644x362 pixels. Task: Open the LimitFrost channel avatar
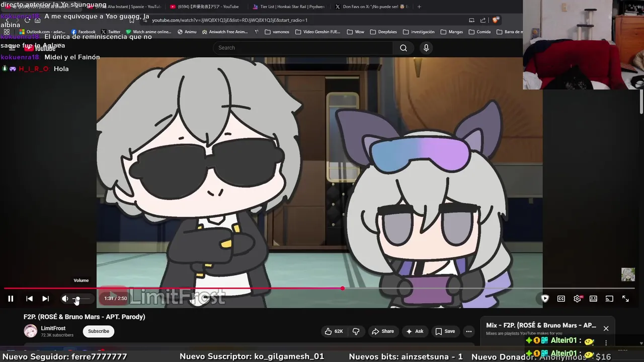click(31, 331)
